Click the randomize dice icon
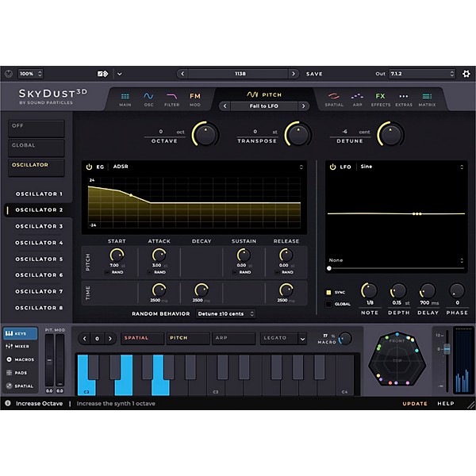Viewport: 476px width, 476px height. (x=102, y=74)
